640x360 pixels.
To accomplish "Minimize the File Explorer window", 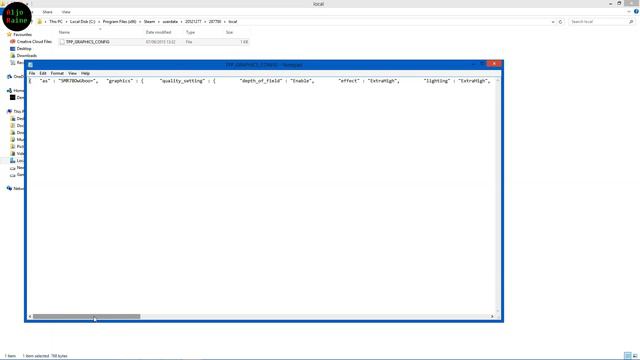I will [611, 3].
